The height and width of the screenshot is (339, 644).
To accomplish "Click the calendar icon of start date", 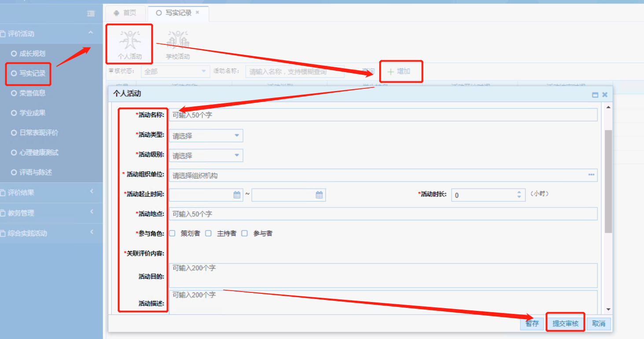I will click(x=237, y=195).
